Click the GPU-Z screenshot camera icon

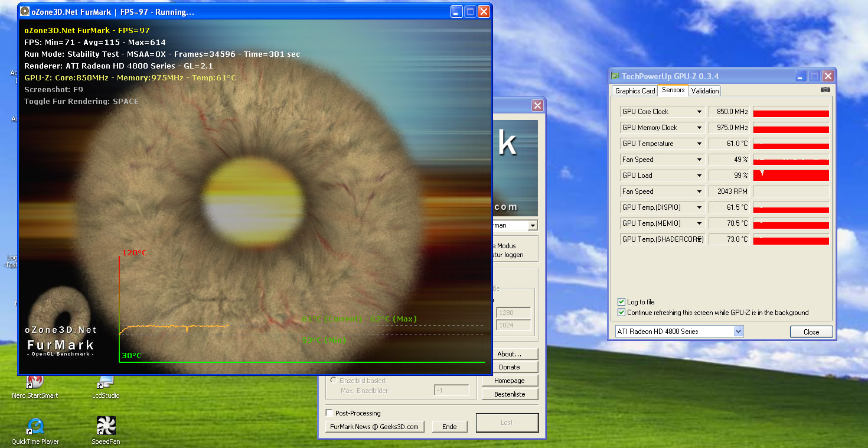point(825,90)
